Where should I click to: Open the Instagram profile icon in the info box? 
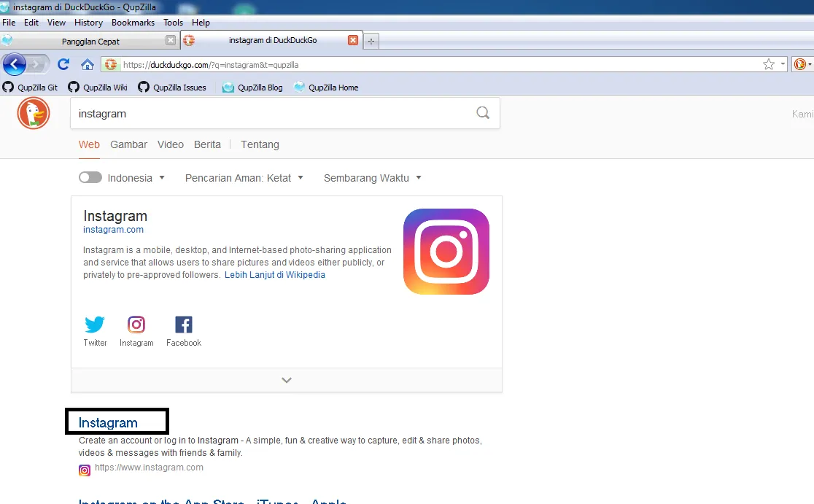point(136,325)
